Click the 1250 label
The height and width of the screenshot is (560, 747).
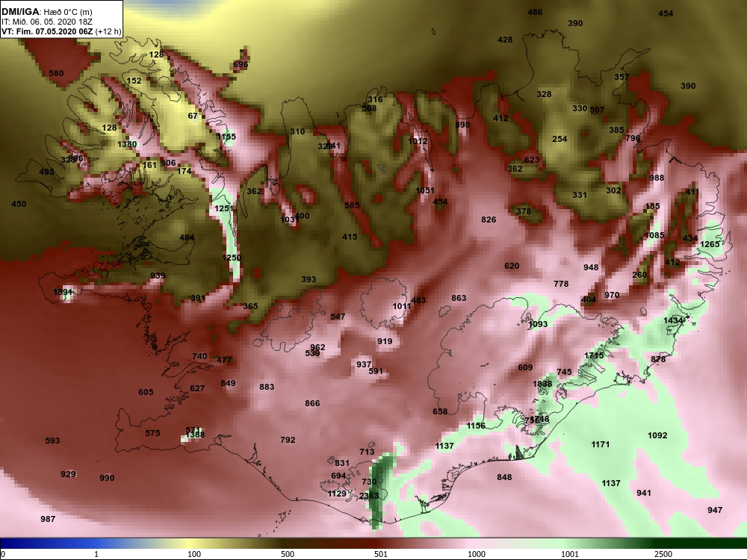click(232, 258)
